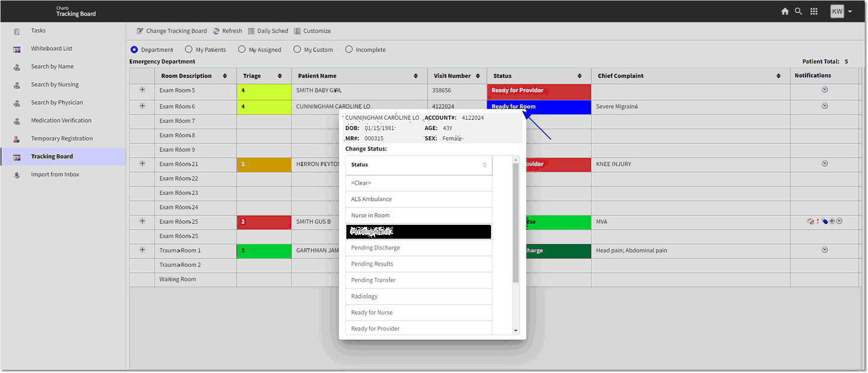The image size is (868, 373).
Task: Open Whiteboard List in sidebar
Action: (52, 49)
